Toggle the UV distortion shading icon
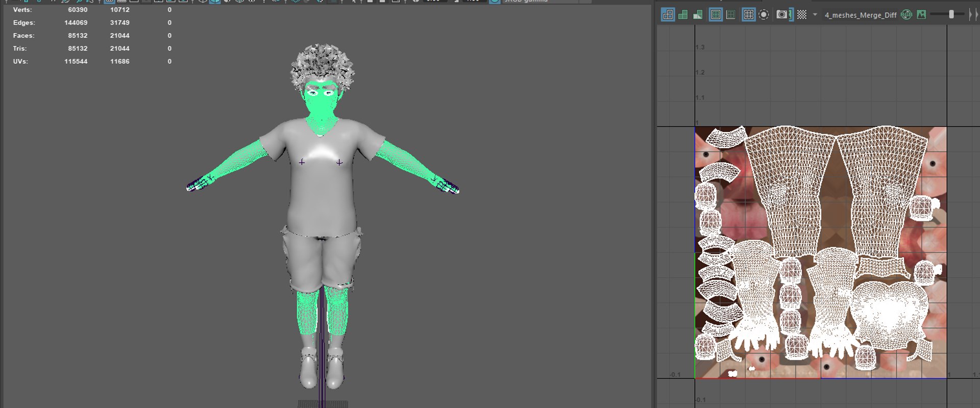The image size is (980, 408). coord(698,15)
